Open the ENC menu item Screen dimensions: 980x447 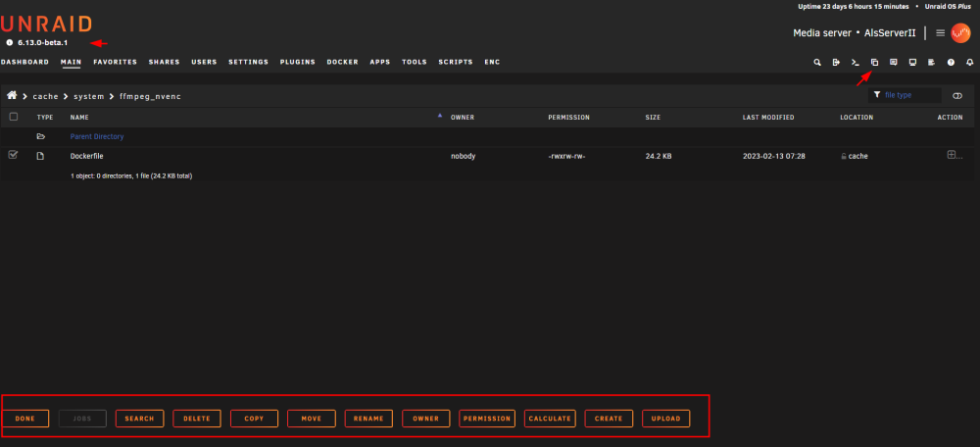click(492, 62)
